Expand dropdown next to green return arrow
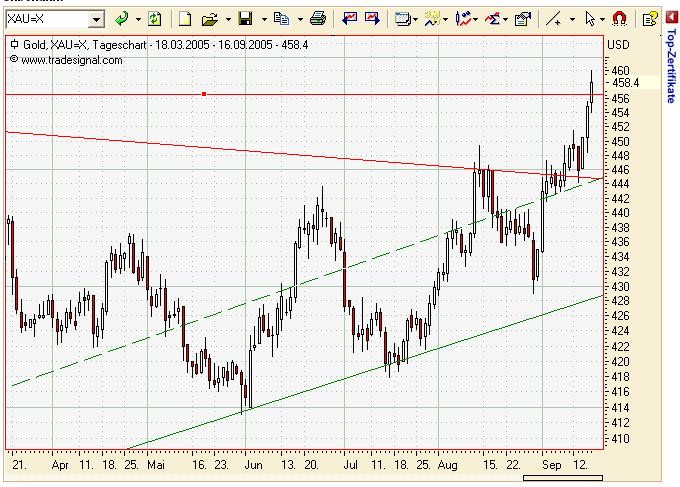The width and height of the screenshot is (680, 487). (138, 20)
